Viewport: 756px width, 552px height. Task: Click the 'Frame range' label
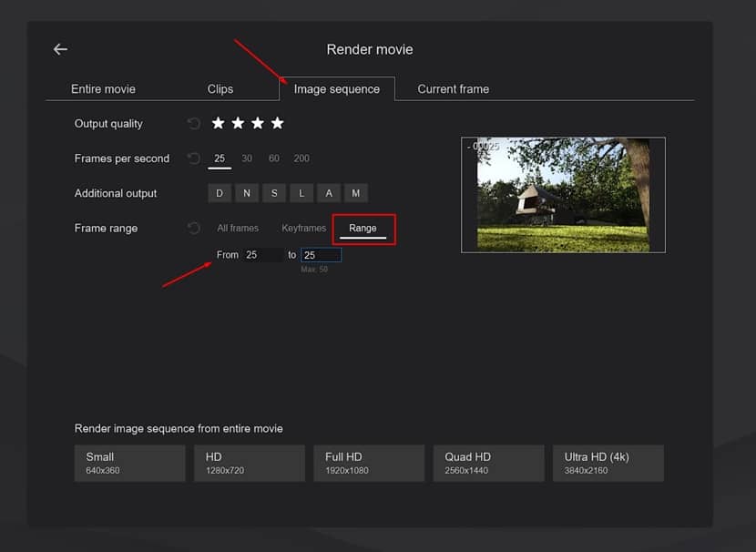click(x=106, y=228)
